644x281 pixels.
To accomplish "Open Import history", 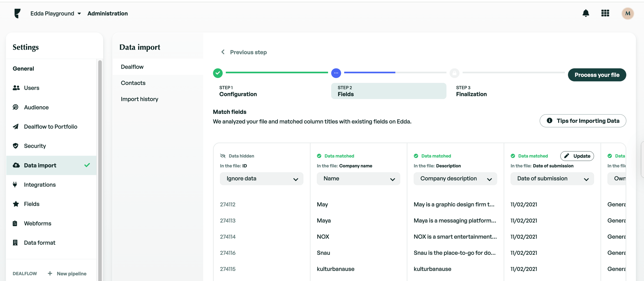I will coord(158,99).
